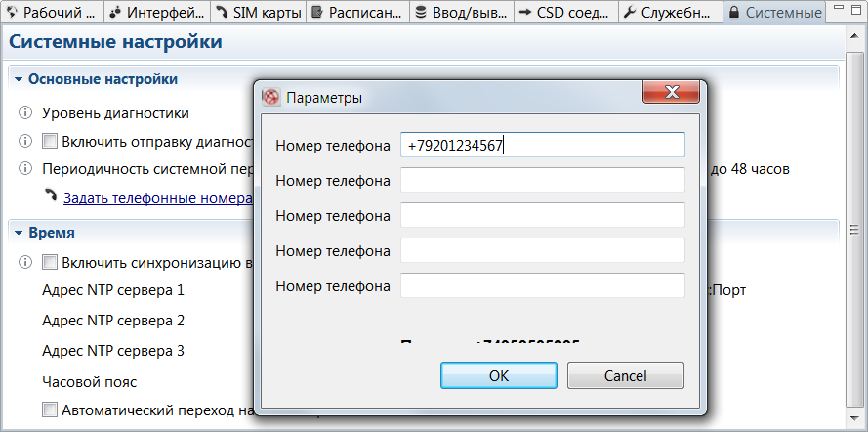Click the Системные настройки heading
Viewport: 868px width, 432px height.
coord(115,41)
